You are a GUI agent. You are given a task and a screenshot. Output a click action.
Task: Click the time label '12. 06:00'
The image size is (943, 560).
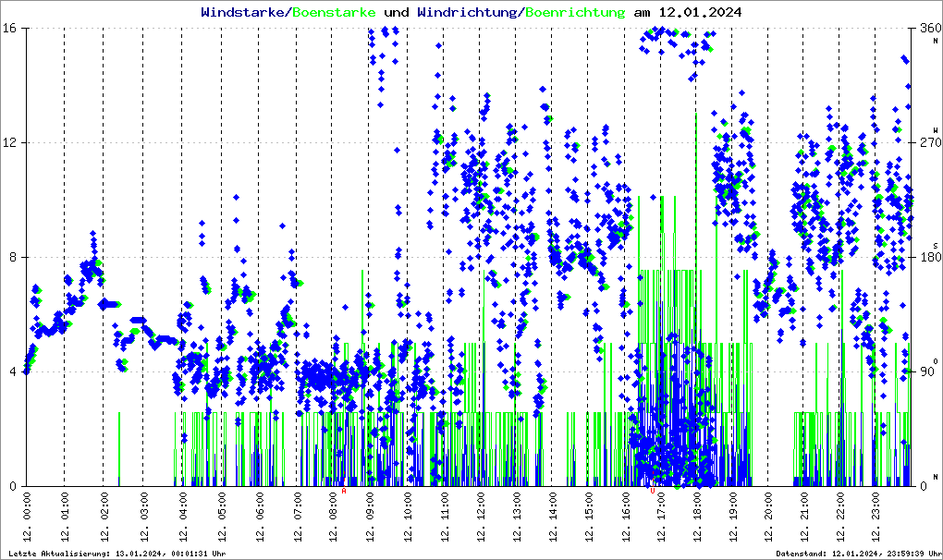point(260,517)
